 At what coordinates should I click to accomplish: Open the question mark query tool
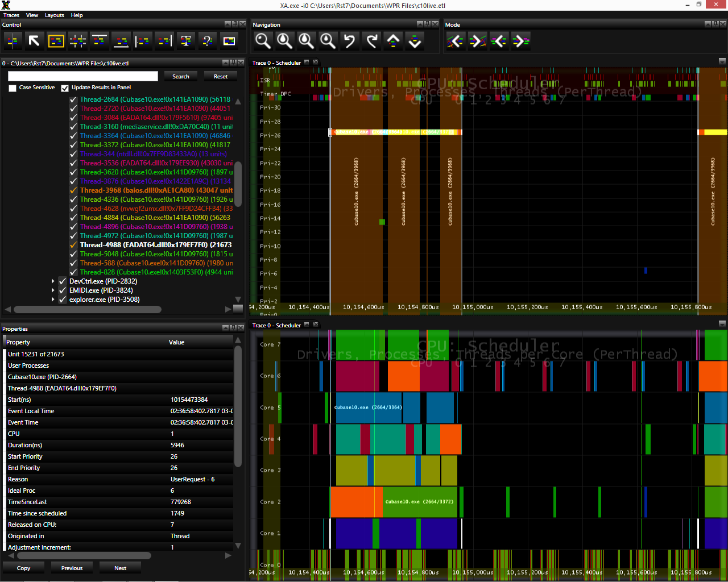[x=207, y=41]
